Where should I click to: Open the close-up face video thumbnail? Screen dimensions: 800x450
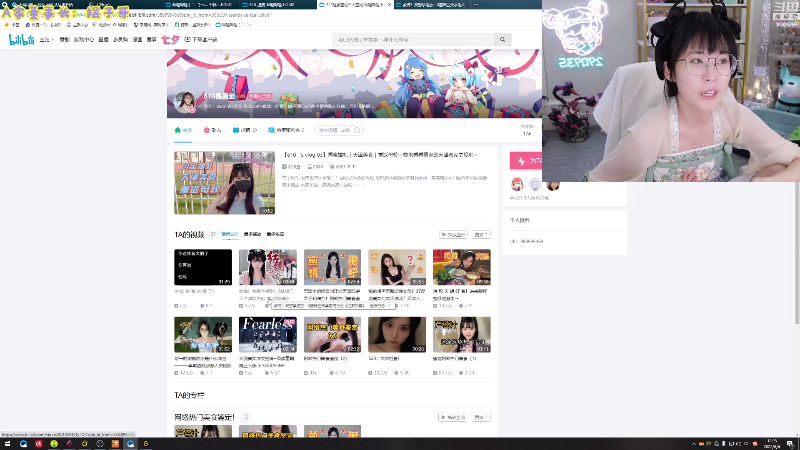pyautogui.click(x=397, y=334)
